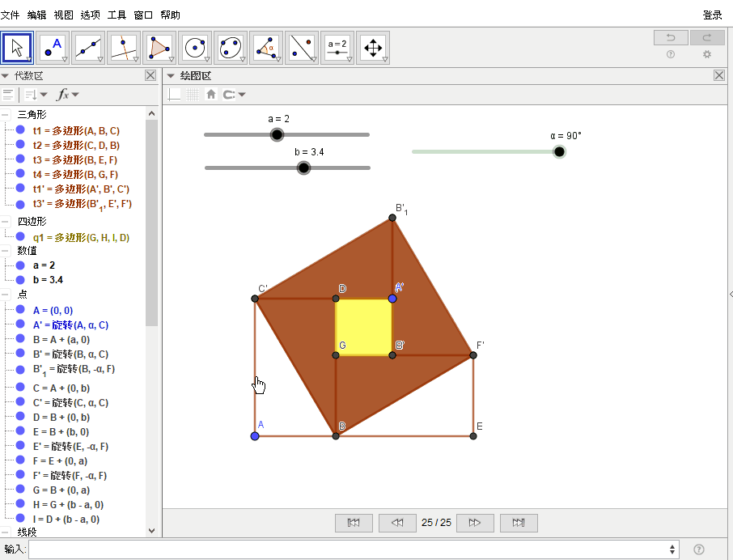Toggle visibility of t4 polygon
Viewport: 733px width, 560px height.
20,173
